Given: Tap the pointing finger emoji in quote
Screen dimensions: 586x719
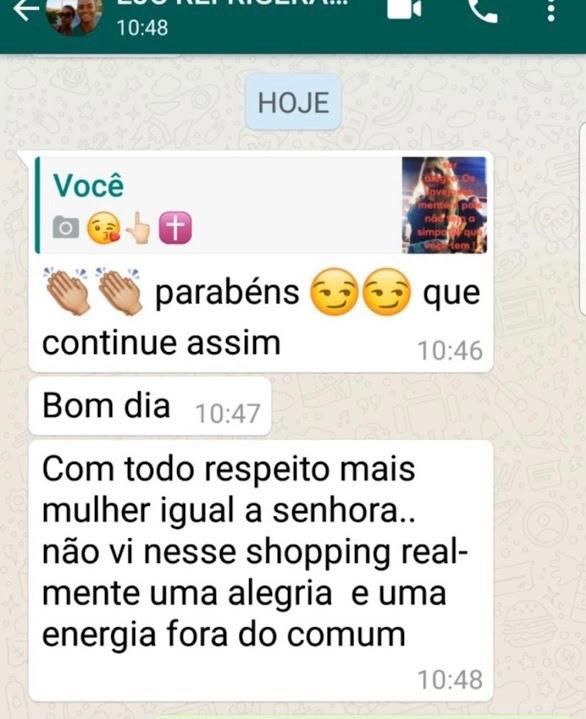Looking at the screenshot, I should point(138,228).
